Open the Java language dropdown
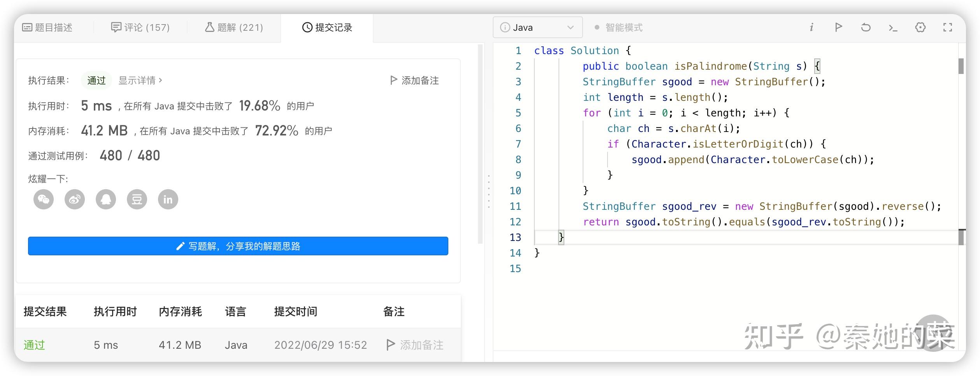 click(538, 27)
